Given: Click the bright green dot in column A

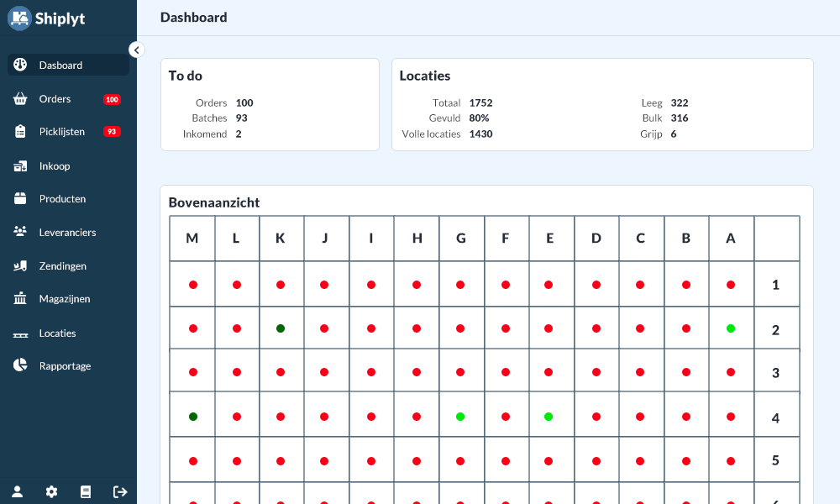Looking at the screenshot, I should (731, 328).
